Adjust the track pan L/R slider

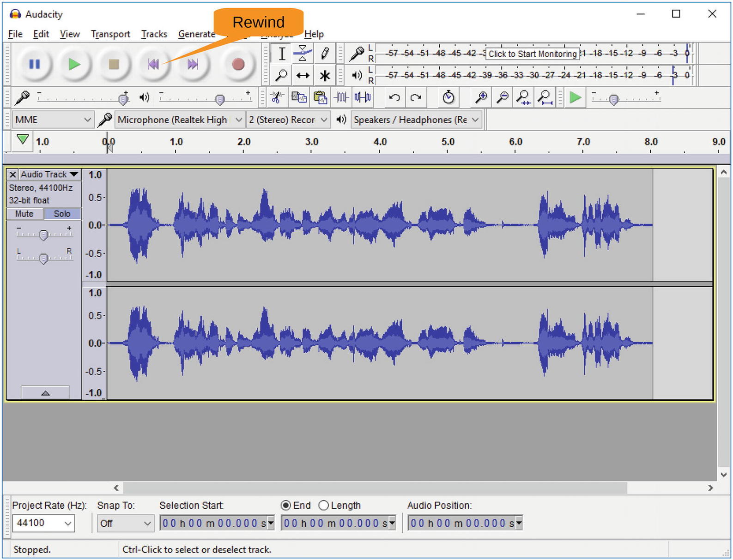43,258
